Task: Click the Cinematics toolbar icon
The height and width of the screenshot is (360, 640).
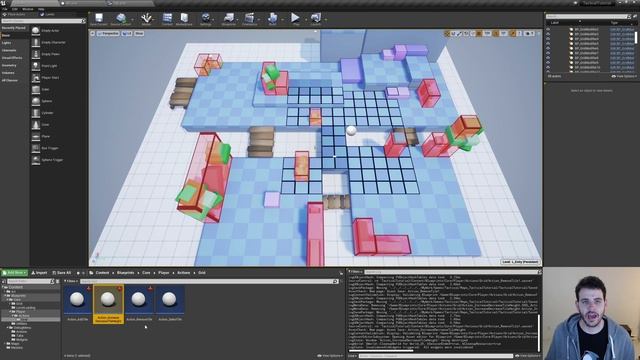Action: click(249, 19)
